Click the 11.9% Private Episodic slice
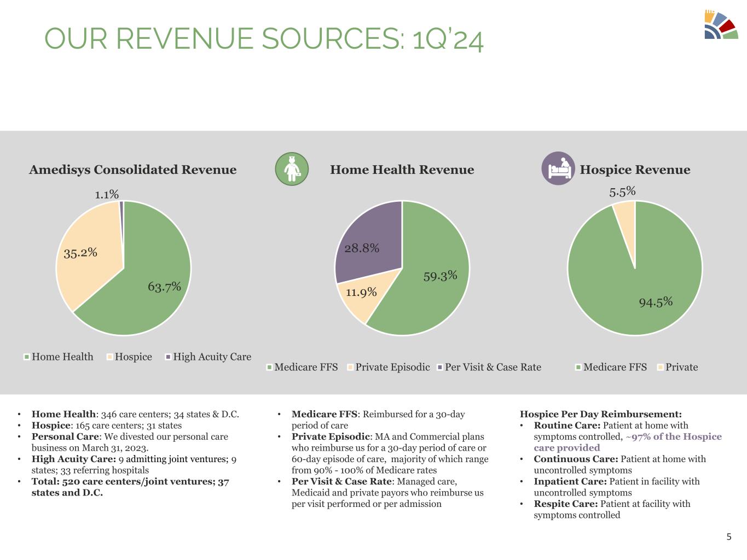This screenshot has height=560, width=747. [358, 295]
